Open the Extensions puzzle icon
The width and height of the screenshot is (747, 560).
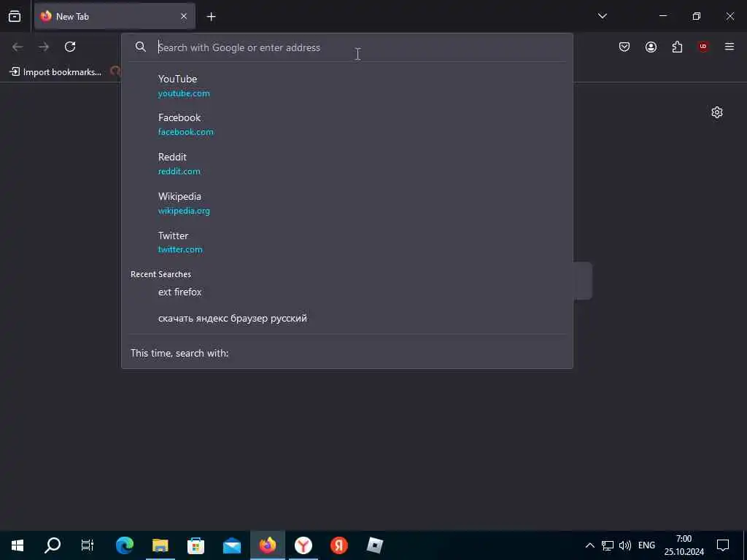tap(677, 47)
